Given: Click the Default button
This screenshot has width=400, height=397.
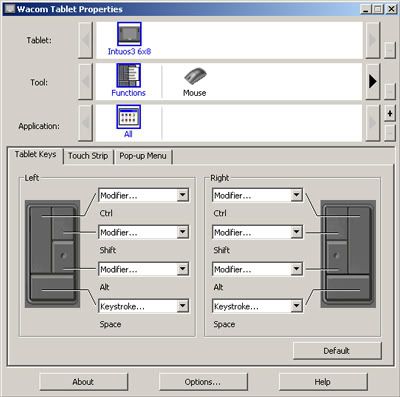Looking at the screenshot, I should click(x=337, y=351).
